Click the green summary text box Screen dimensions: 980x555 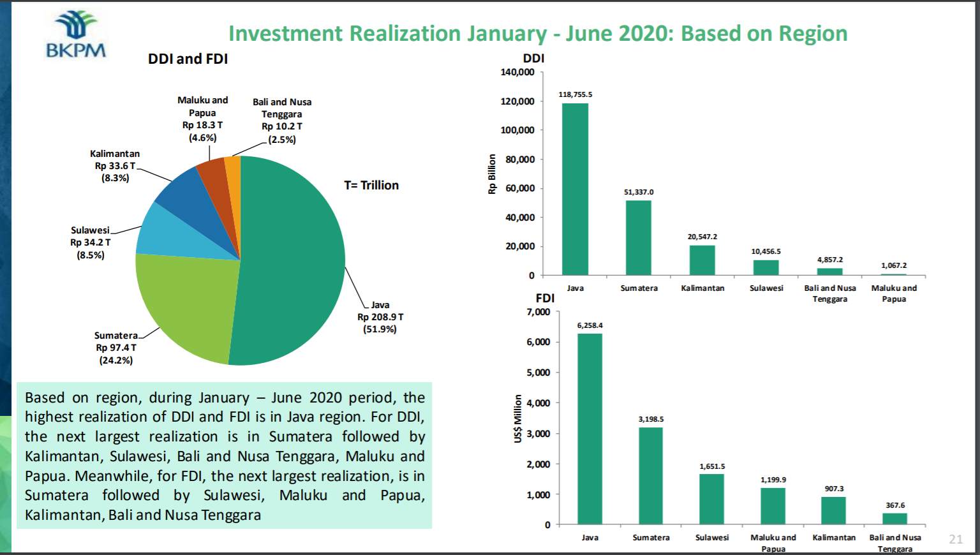[224, 455]
